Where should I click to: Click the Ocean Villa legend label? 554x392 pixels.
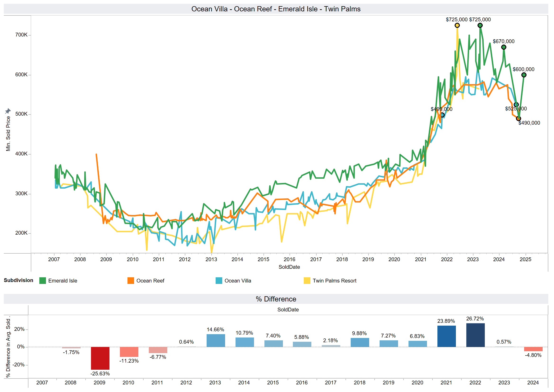coord(238,281)
